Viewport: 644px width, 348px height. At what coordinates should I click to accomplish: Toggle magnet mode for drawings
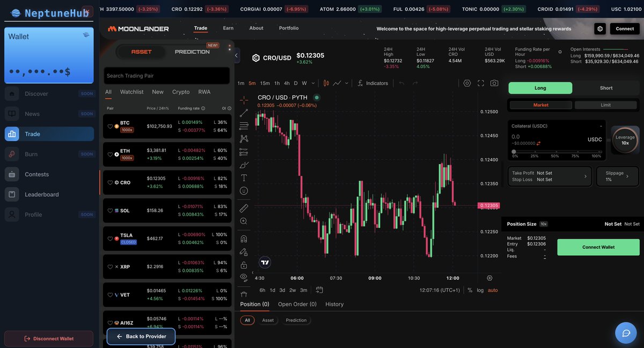[244, 239]
